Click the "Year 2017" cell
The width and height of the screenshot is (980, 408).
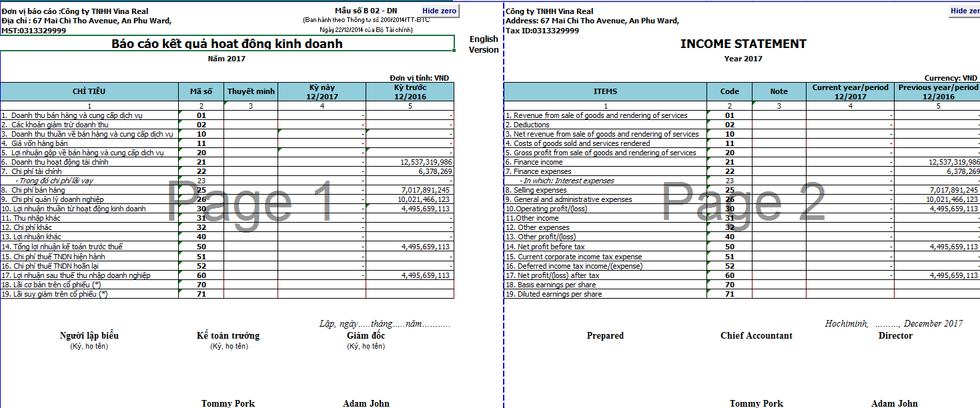(743, 59)
